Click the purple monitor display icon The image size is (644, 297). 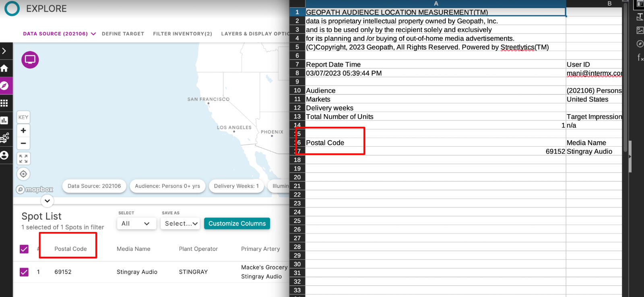point(30,59)
